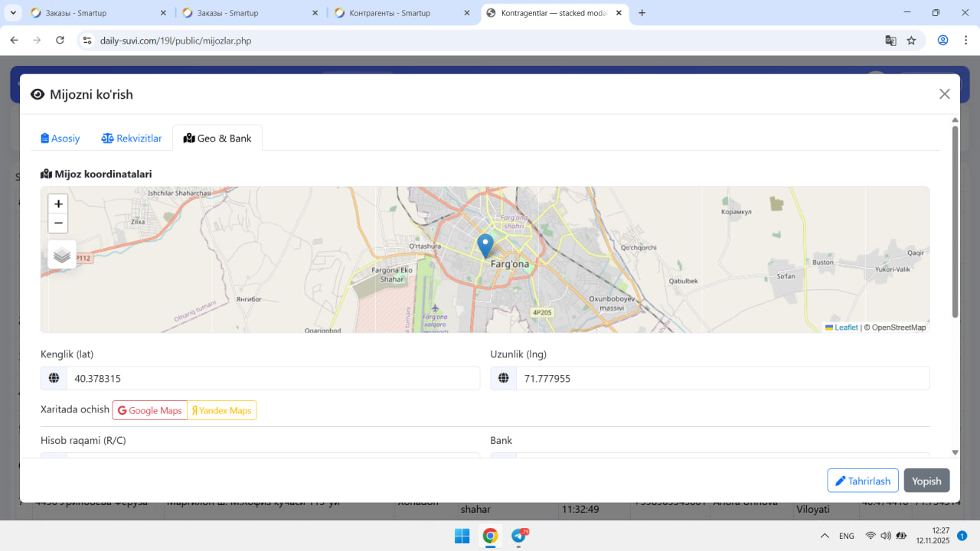Close the Mijozni ko'rish dialog with X
Image resolution: width=980 pixels, height=551 pixels.
(944, 94)
